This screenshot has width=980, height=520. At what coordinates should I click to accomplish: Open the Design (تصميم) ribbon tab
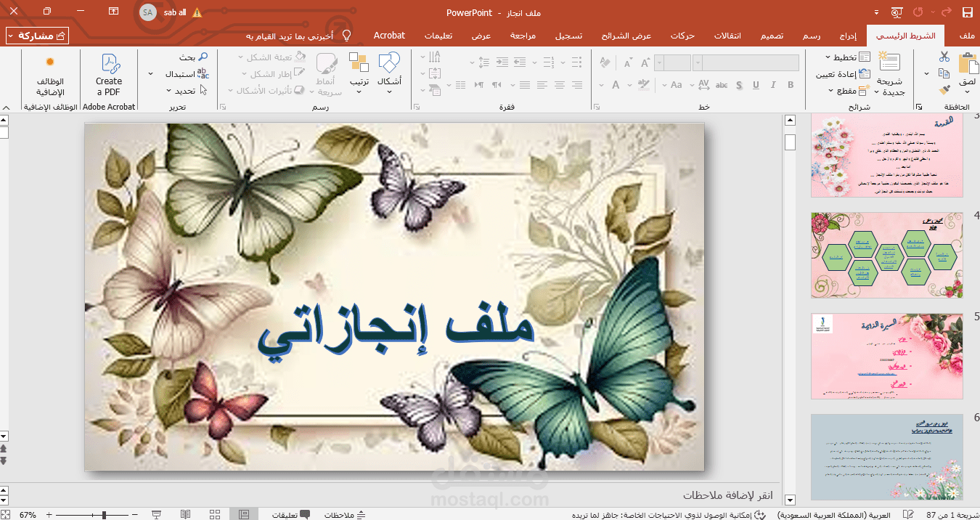pos(772,35)
